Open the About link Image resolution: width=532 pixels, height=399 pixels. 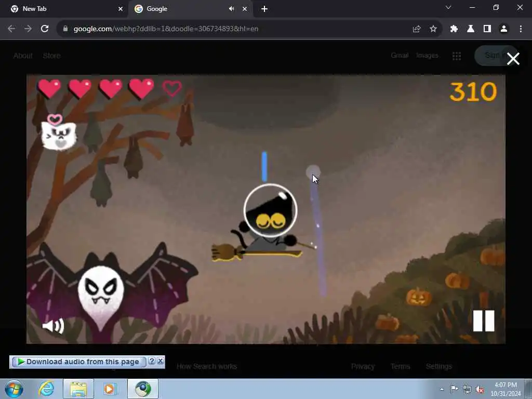(x=23, y=56)
